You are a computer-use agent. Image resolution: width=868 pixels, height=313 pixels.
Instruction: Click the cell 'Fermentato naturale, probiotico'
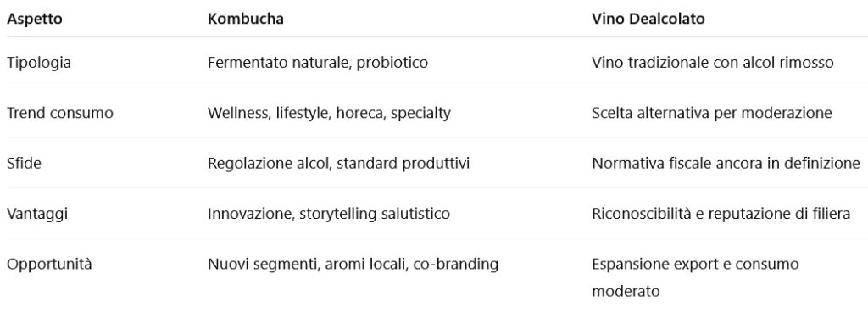318,63
